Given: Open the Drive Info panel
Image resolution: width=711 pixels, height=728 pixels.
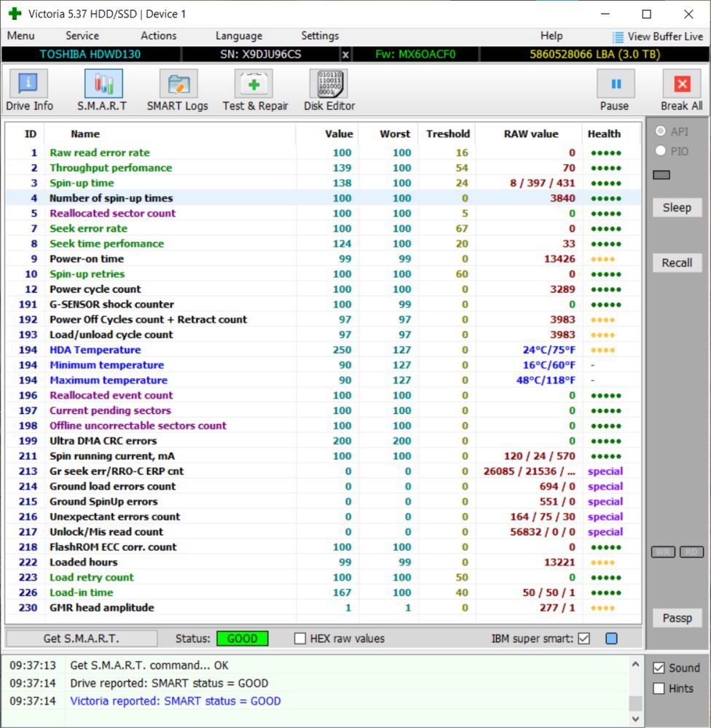Looking at the screenshot, I should (x=28, y=90).
